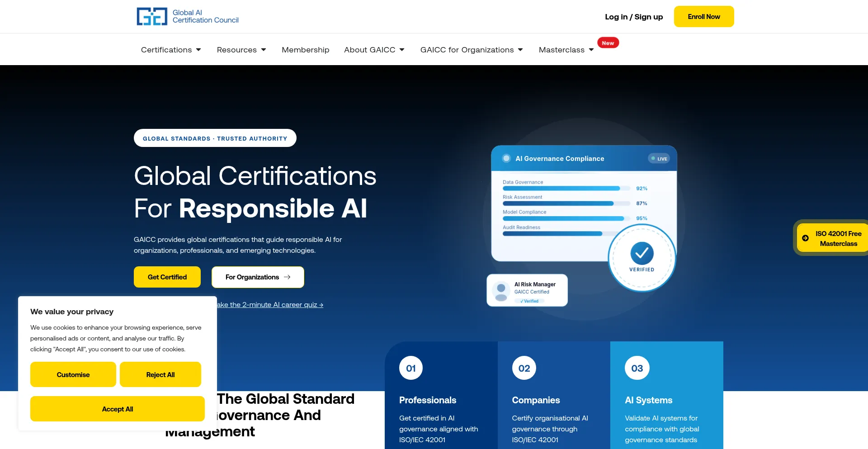Click the Global Certifications For Responsible AI headline
Viewport: 868px width, 449px height.
(x=255, y=192)
